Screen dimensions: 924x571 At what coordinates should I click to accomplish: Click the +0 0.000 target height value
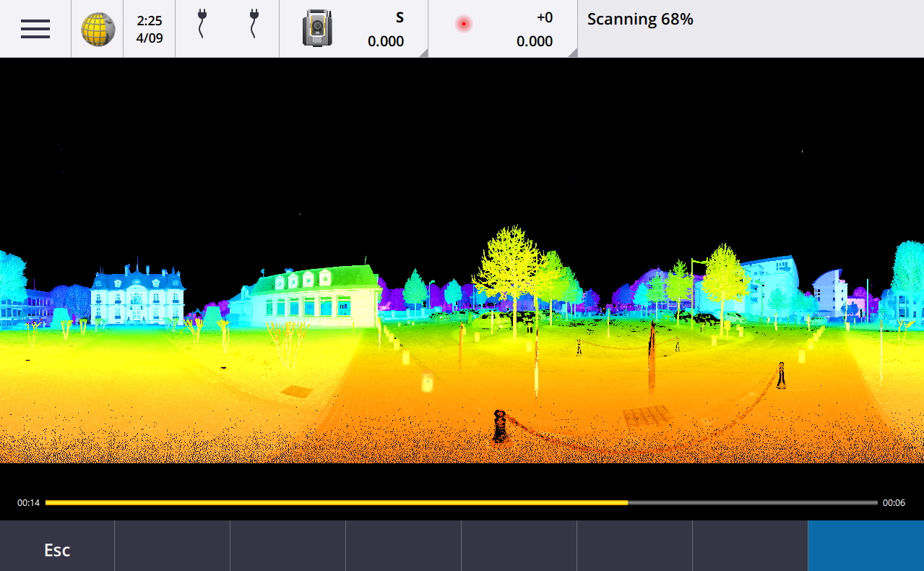click(535, 30)
